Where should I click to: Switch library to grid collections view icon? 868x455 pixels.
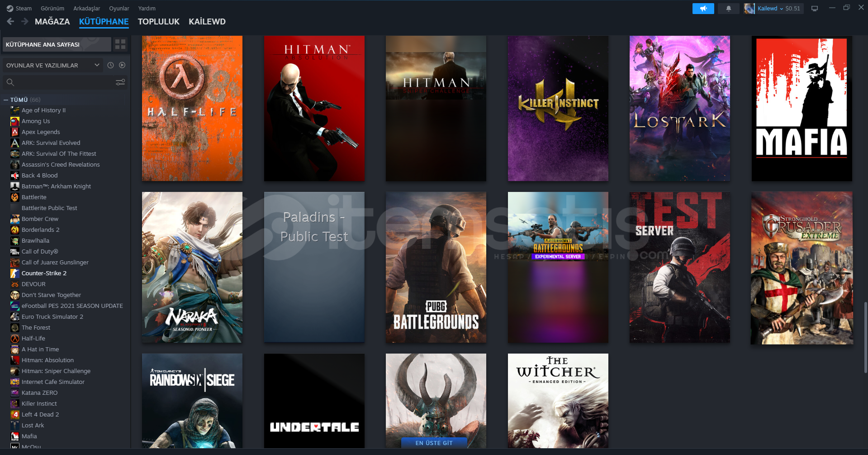coord(120,44)
